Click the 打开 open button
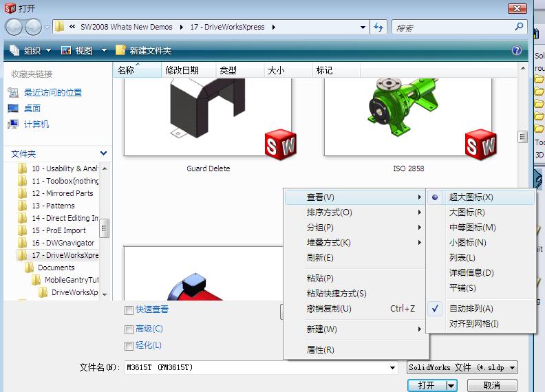Viewport: 545px width, 392px height. (427, 385)
